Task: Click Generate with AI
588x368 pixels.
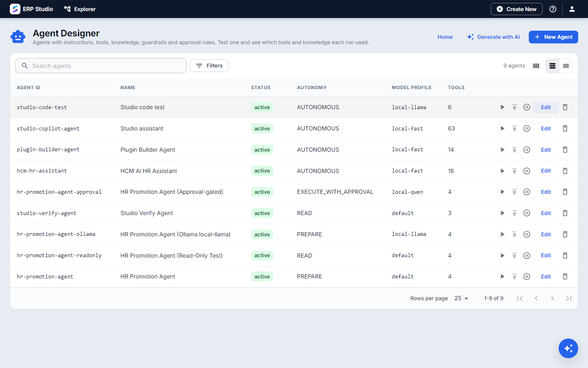Action: 493,37
